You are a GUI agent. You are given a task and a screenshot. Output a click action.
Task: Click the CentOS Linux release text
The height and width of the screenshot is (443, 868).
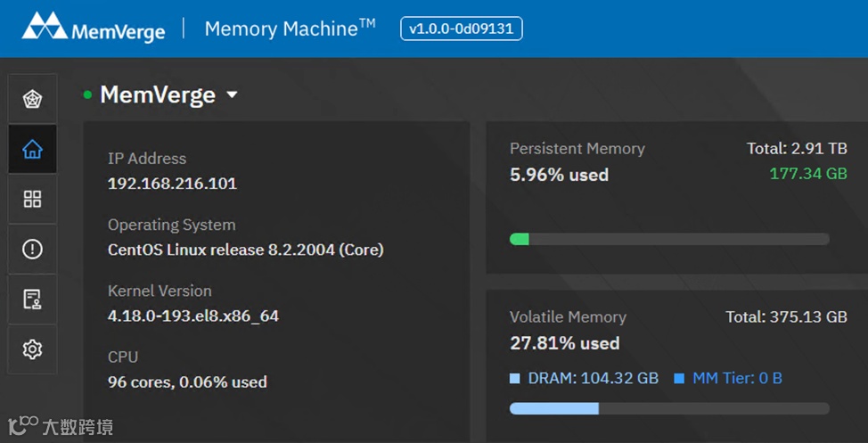245,250
